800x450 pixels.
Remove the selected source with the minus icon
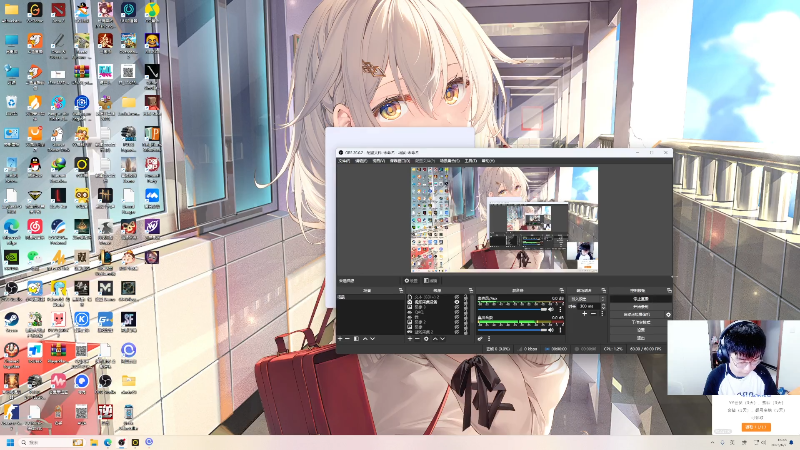[x=417, y=339]
